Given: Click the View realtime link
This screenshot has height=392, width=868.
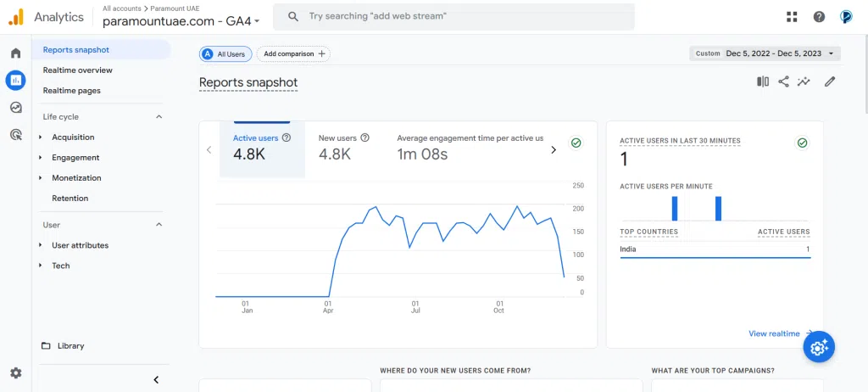Looking at the screenshot, I should 774,333.
